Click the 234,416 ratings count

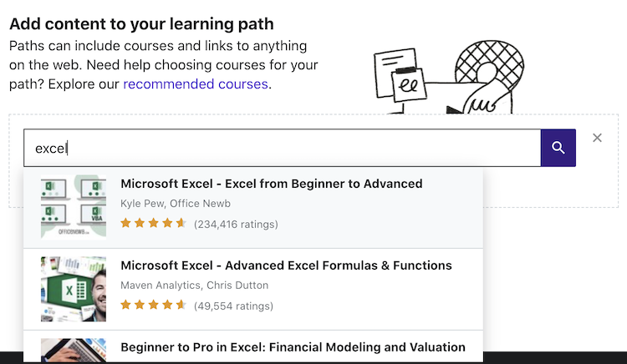tap(236, 224)
